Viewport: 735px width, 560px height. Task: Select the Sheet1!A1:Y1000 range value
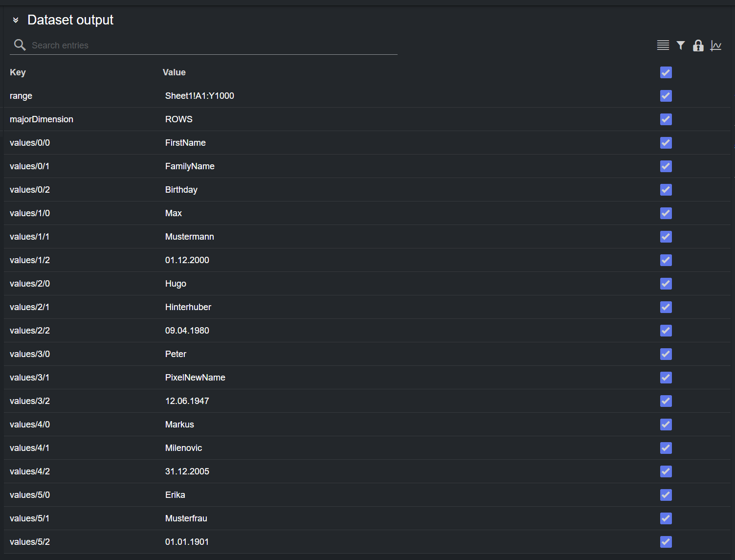coord(200,96)
